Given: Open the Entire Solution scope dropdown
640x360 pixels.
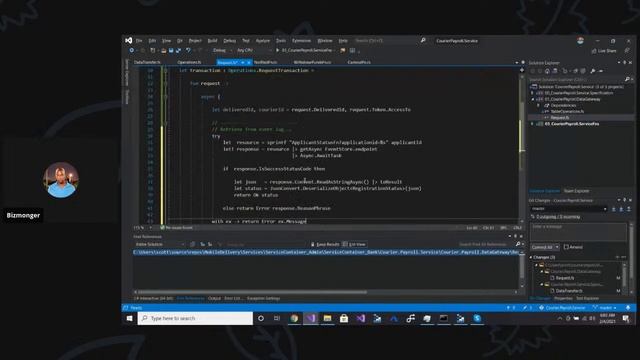Looking at the screenshot, I should tap(159, 244).
